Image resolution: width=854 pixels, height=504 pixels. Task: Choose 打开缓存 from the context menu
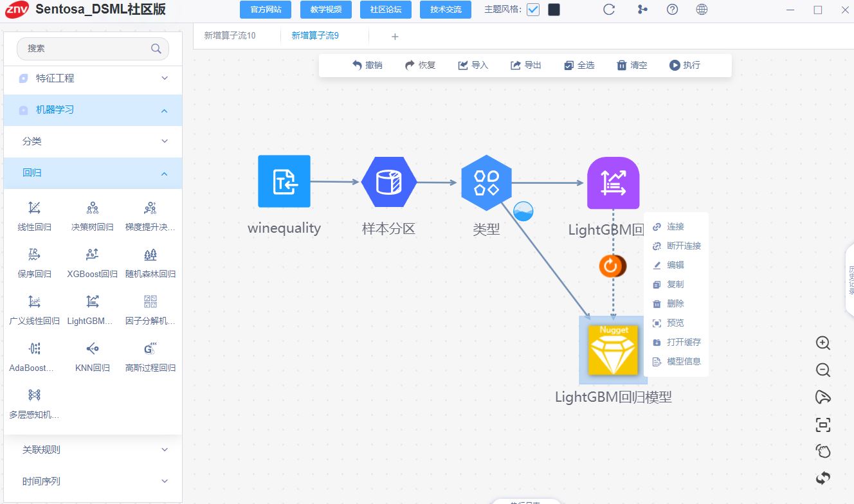point(676,342)
